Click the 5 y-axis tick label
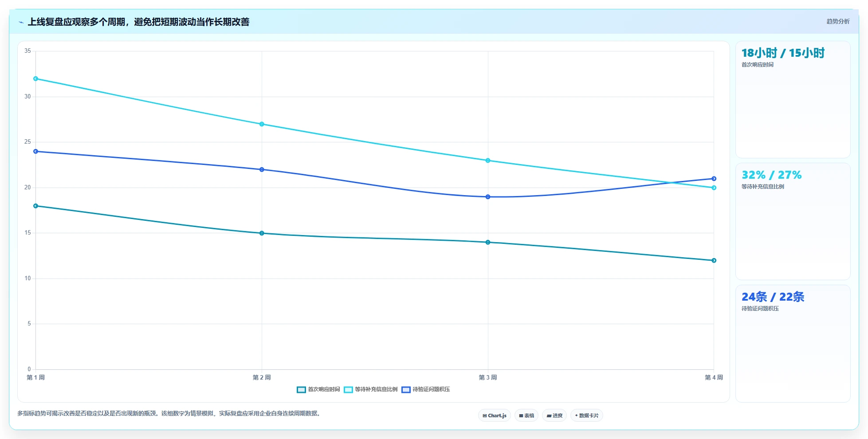 pos(29,324)
